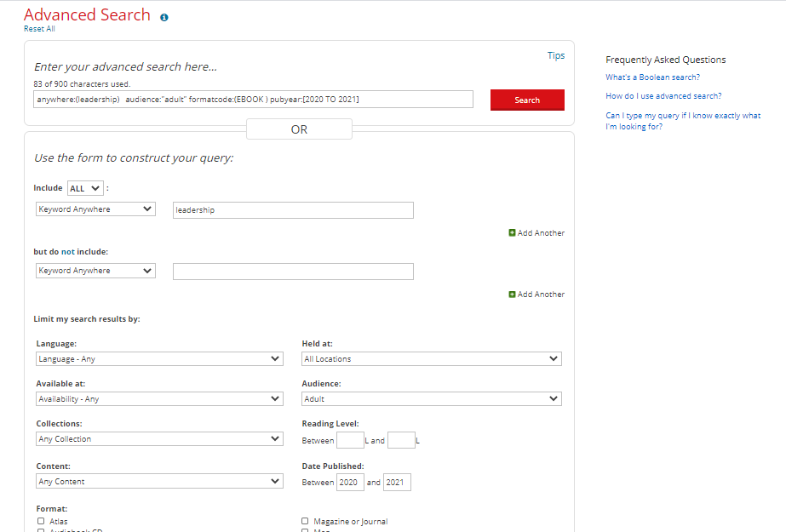Enable the Magazine or Journal format checkbox

click(x=306, y=521)
